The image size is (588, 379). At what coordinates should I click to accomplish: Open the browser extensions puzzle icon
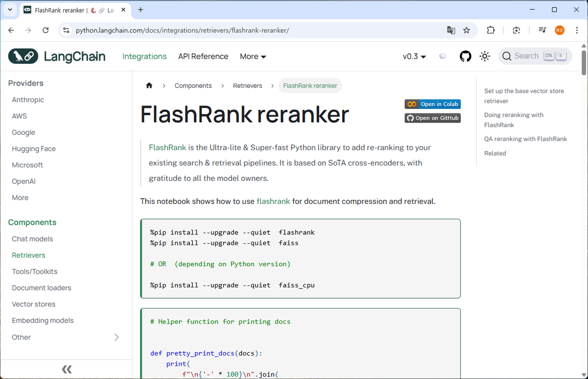[491, 30]
